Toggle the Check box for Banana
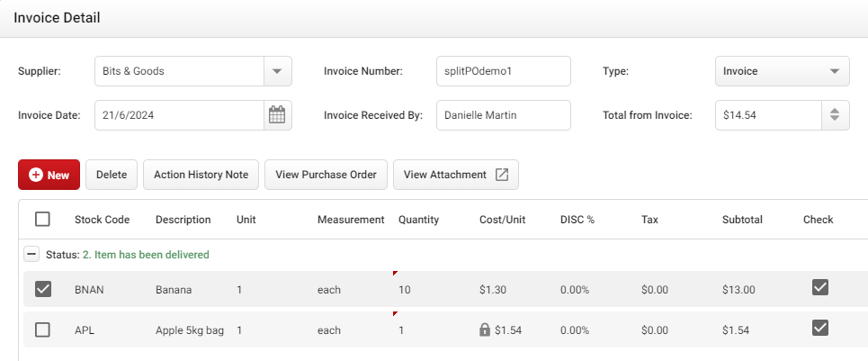Image resolution: width=868 pixels, height=361 pixels. pyautogui.click(x=819, y=287)
